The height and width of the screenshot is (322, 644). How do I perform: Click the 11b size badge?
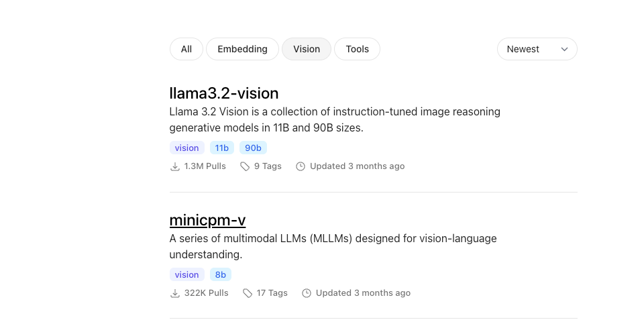222,148
